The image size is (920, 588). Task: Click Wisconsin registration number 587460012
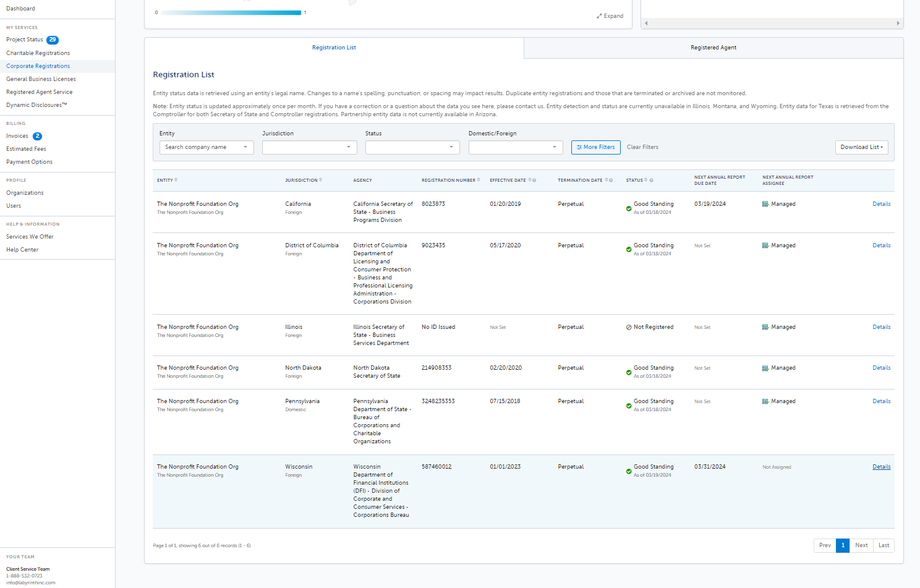point(437,467)
